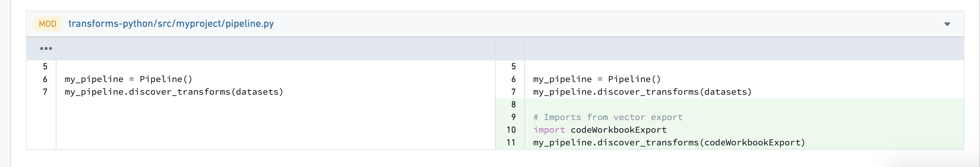Expand hidden lines with the ellipsis icon
Viewport: 980px width, 167px height.
tap(46, 48)
